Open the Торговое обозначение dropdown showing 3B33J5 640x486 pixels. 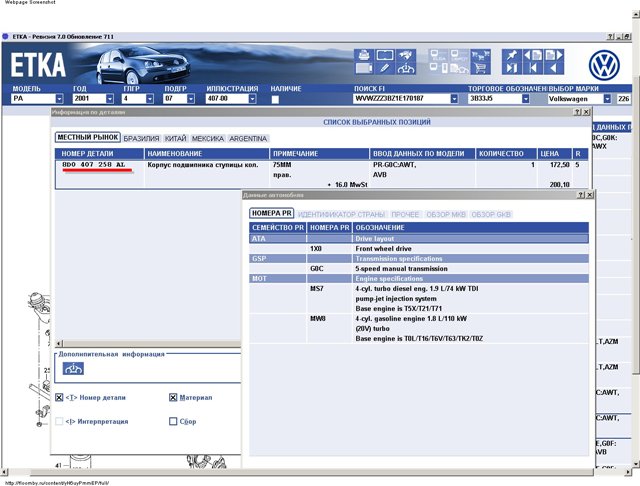(526, 99)
